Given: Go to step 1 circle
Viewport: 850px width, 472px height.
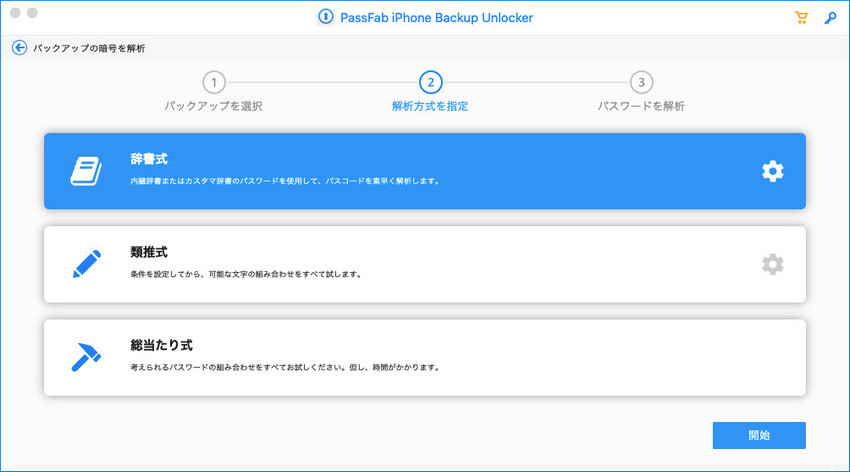Looking at the screenshot, I should click(213, 82).
